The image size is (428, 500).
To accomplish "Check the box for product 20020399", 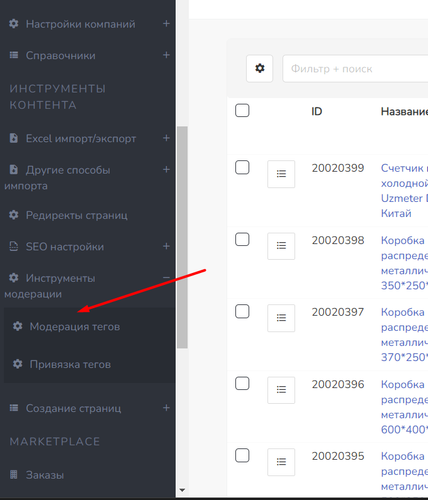I will point(242,167).
